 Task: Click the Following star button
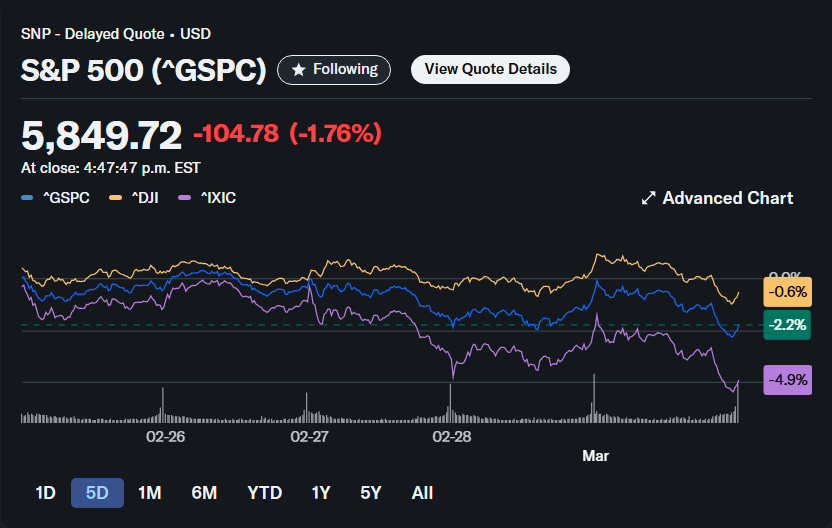[334, 70]
